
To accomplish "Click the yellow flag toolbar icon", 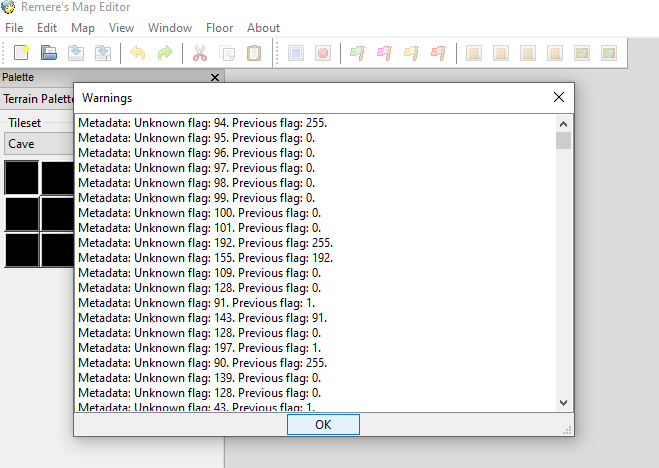I will point(412,53).
